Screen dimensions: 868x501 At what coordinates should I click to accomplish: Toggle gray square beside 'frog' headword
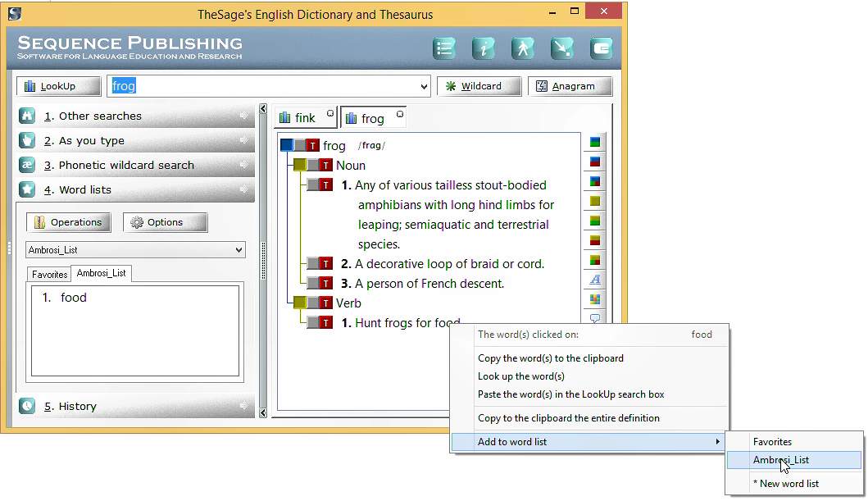pos(300,146)
